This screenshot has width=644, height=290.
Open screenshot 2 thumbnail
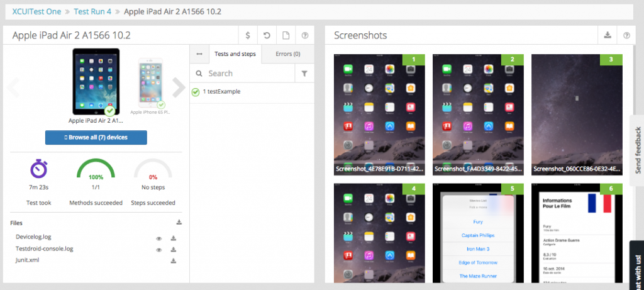click(x=478, y=114)
